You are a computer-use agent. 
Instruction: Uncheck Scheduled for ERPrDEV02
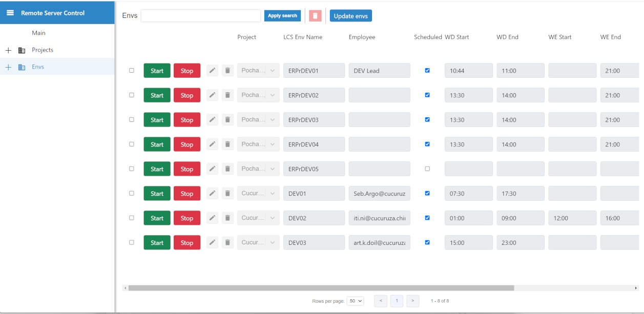[x=427, y=95]
